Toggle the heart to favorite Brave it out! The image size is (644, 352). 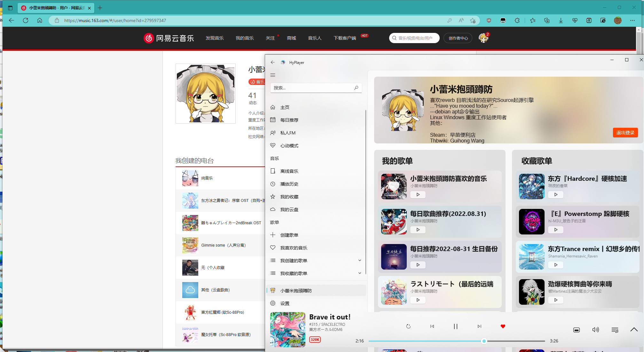(503, 326)
